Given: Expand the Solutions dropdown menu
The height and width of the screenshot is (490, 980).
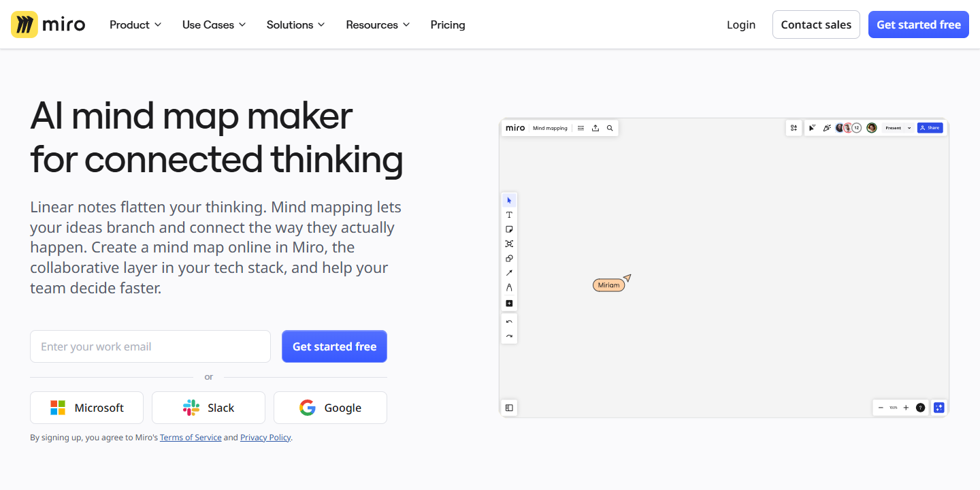Looking at the screenshot, I should point(296,24).
